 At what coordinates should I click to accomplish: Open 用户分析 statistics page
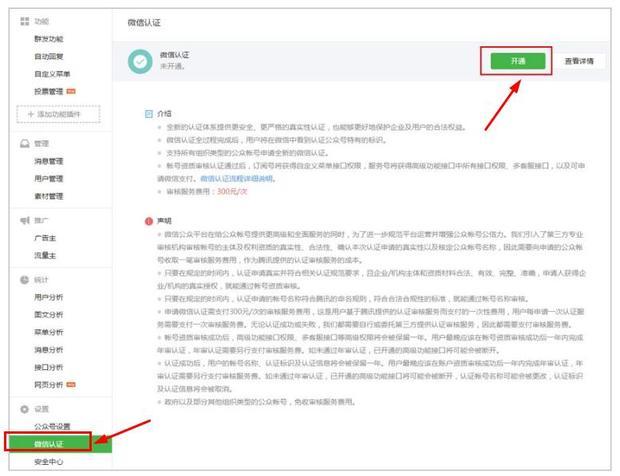point(49,297)
